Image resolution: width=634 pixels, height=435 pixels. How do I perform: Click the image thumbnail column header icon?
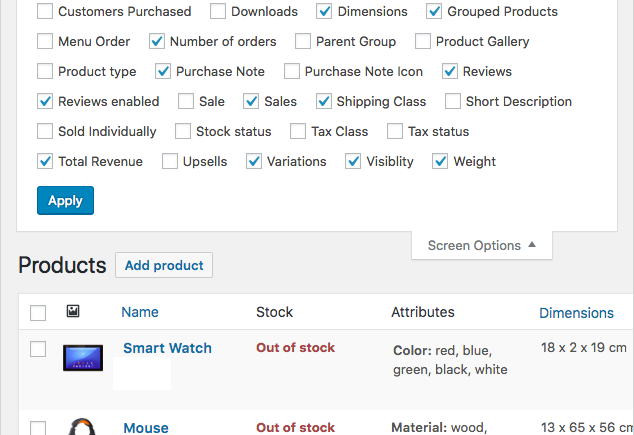click(73, 312)
